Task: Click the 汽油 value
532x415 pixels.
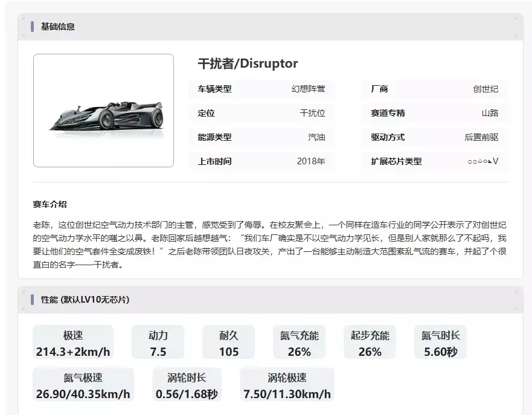Action: tap(316, 137)
